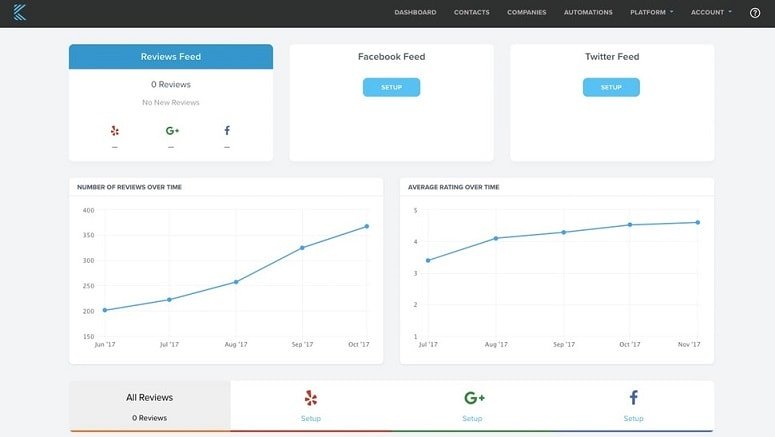Click the 150 axis label on reviews chart
Image resolution: width=775 pixels, height=437 pixels.
click(88, 336)
